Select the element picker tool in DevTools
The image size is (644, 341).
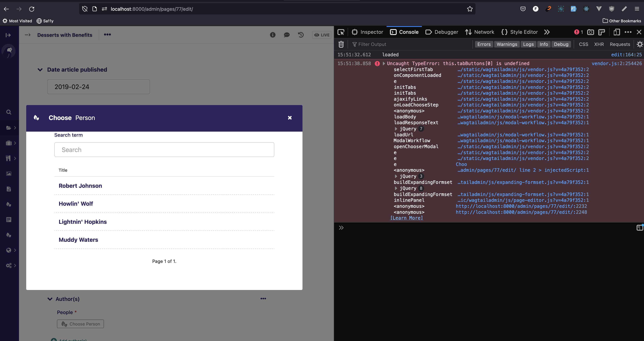pos(341,32)
